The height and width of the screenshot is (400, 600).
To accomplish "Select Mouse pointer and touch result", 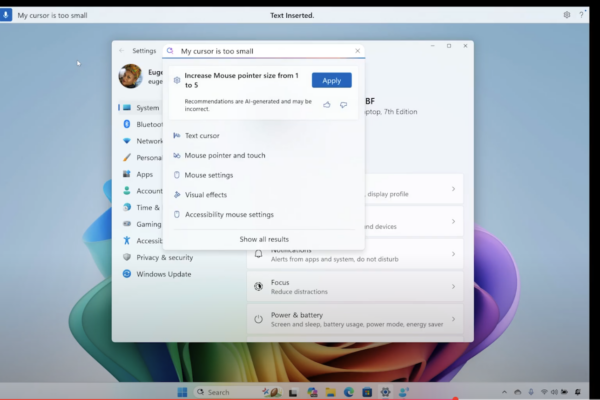I will (225, 155).
